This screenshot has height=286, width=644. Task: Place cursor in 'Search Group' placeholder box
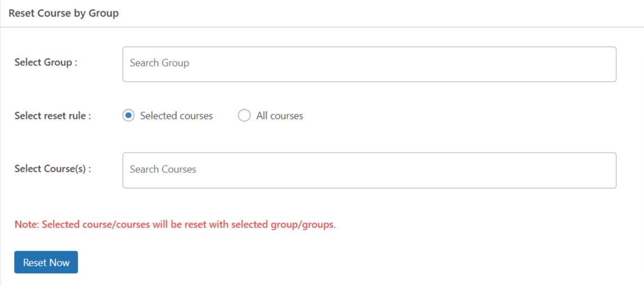tap(369, 64)
